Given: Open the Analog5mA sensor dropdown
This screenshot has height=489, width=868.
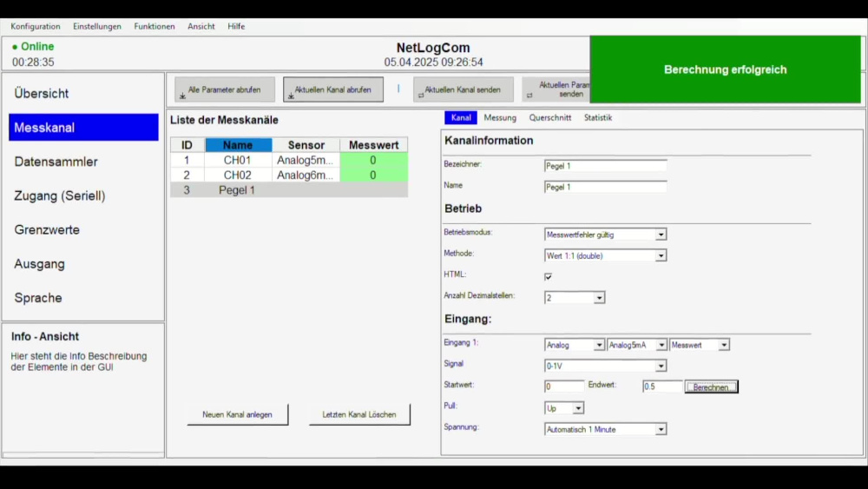Looking at the screenshot, I should pyautogui.click(x=637, y=345).
